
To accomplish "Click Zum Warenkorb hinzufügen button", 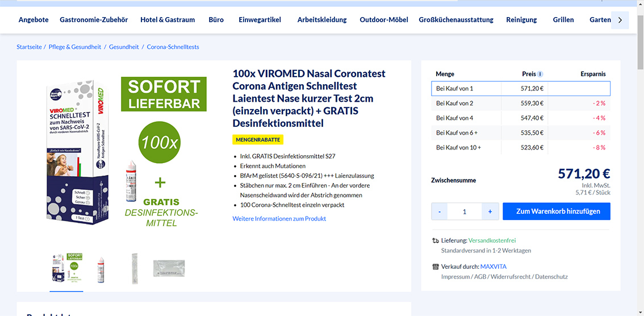I will pyautogui.click(x=557, y=211).
